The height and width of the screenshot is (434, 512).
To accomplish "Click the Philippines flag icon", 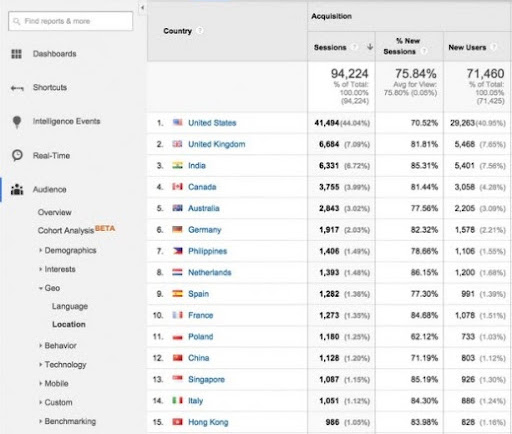I will tap(177, 251).
